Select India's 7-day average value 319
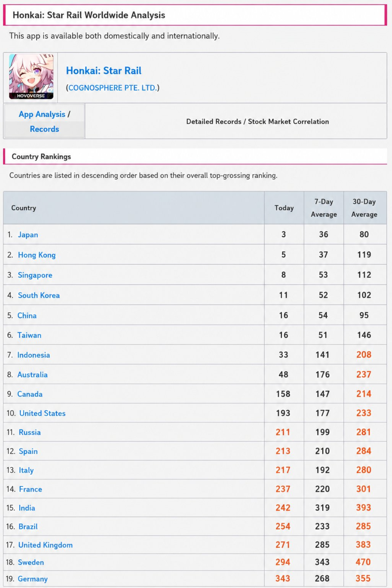Viewport: 392px width, 588px height. click(x=323, y=507)
